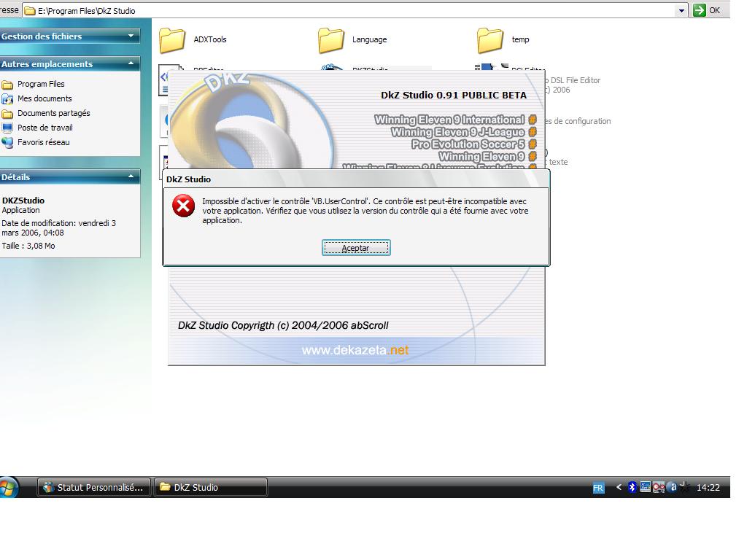
Task: Click the blue 'a' sphere tray icon
Action: (x=673, y=486)
